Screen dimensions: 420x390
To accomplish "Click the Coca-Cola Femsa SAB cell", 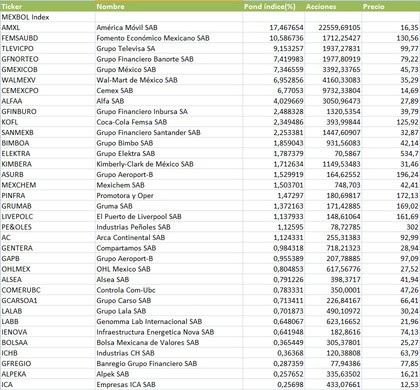I will [169, 122].
